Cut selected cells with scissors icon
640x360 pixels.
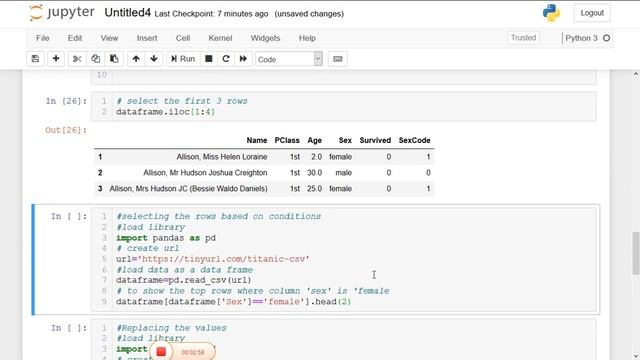[77, 59]
